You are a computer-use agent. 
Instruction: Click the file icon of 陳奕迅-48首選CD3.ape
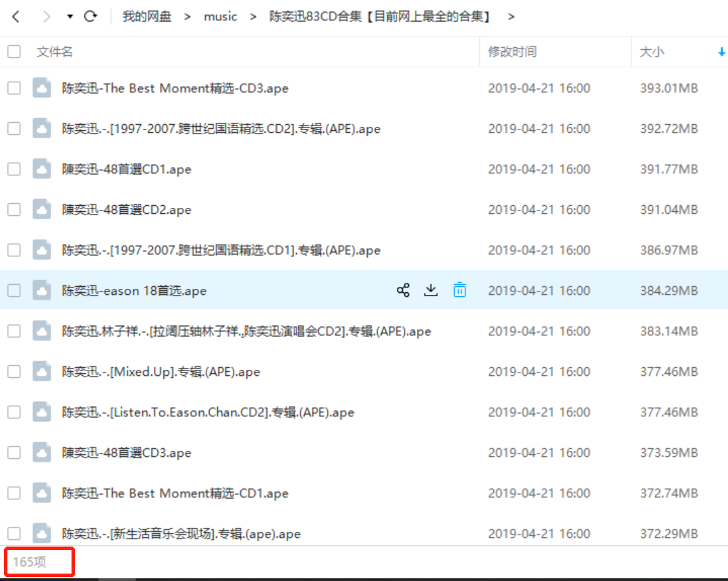pyautogui.click(x=42, y=452)
